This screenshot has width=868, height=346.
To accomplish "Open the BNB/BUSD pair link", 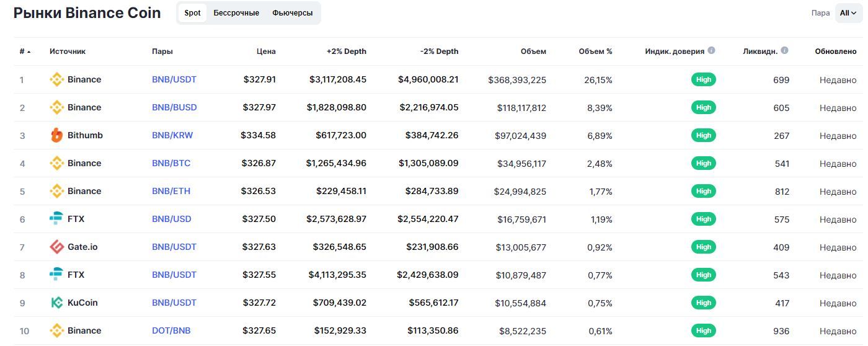I will coord(174,107).
